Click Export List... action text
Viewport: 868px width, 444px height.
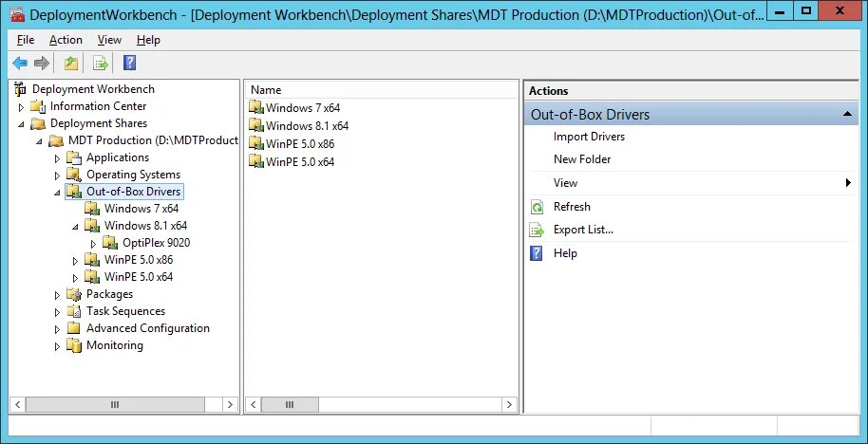point(583,230)
